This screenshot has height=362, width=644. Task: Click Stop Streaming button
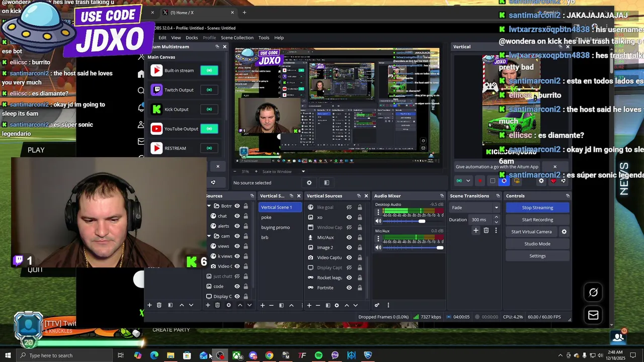click(x=537, y=208)
